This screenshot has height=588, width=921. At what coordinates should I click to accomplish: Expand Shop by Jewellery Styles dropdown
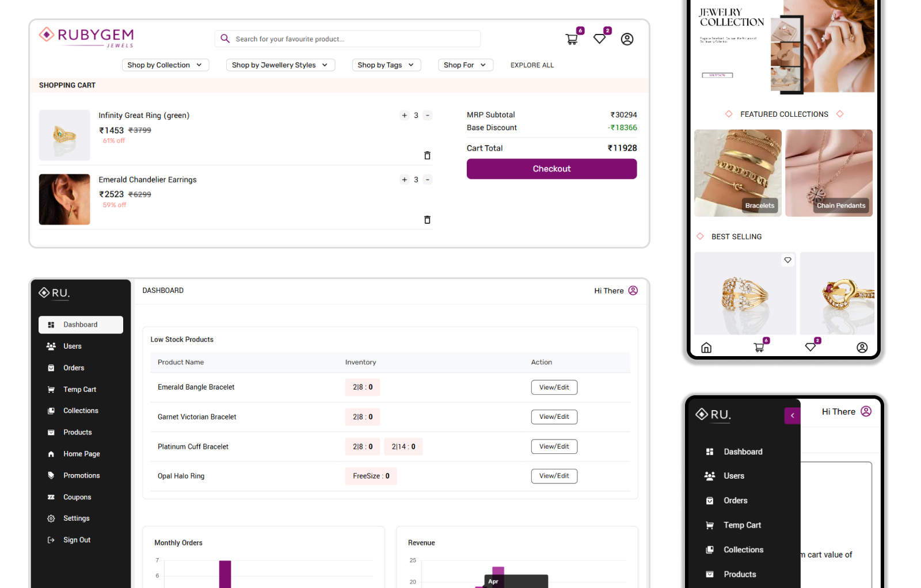point(280,65)
